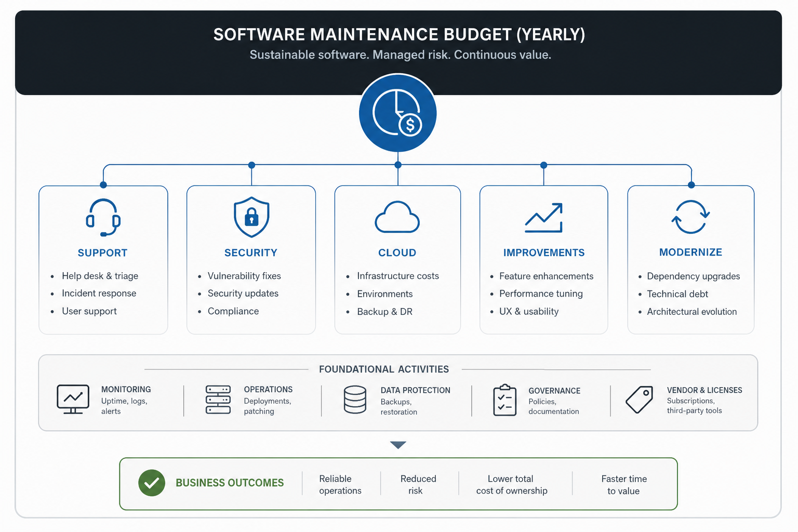Select the IMPROVEMENTS heading
The width and height of the screenshot is (798, 532).
(544, 253)
